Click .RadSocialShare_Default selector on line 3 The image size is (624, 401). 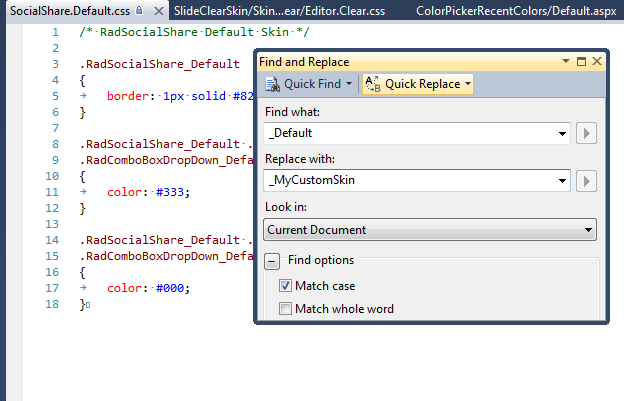pyautogui.click(x=160, y=64)
